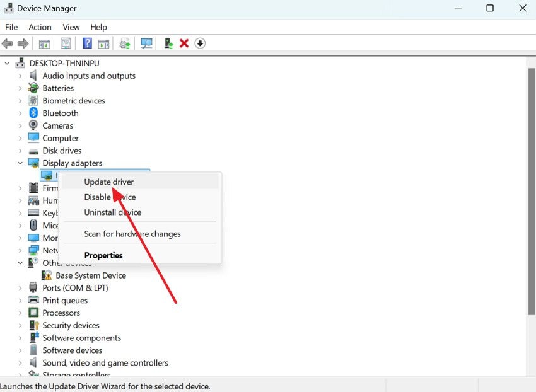Select the Security devices label

tap(71, 325)
